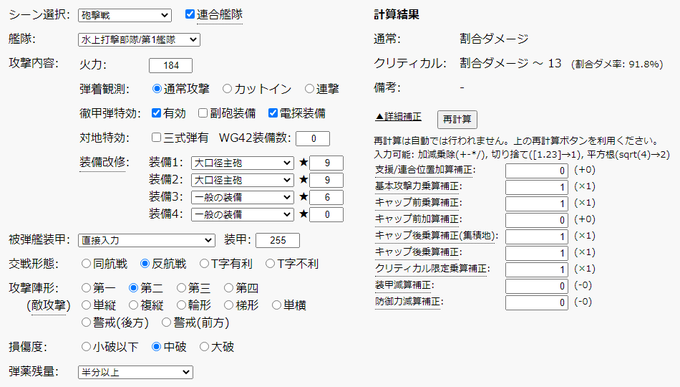Click 装備4 star level field
The image size is (680, 387).
(327, 214)
